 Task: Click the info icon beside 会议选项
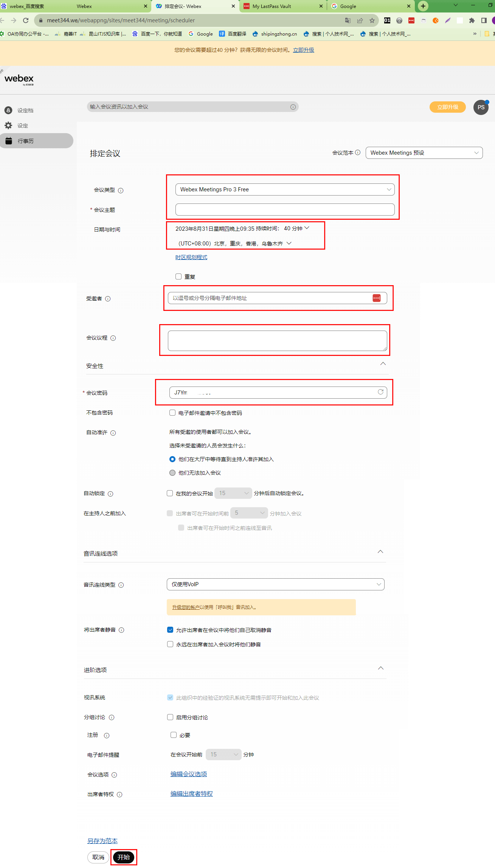point(114,775)
